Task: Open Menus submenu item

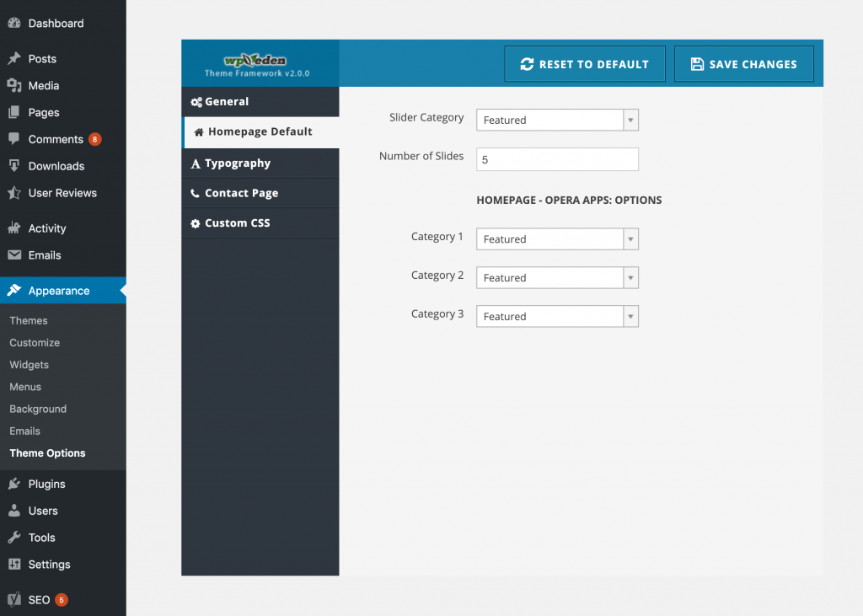Action: click(x=25, y=387)
